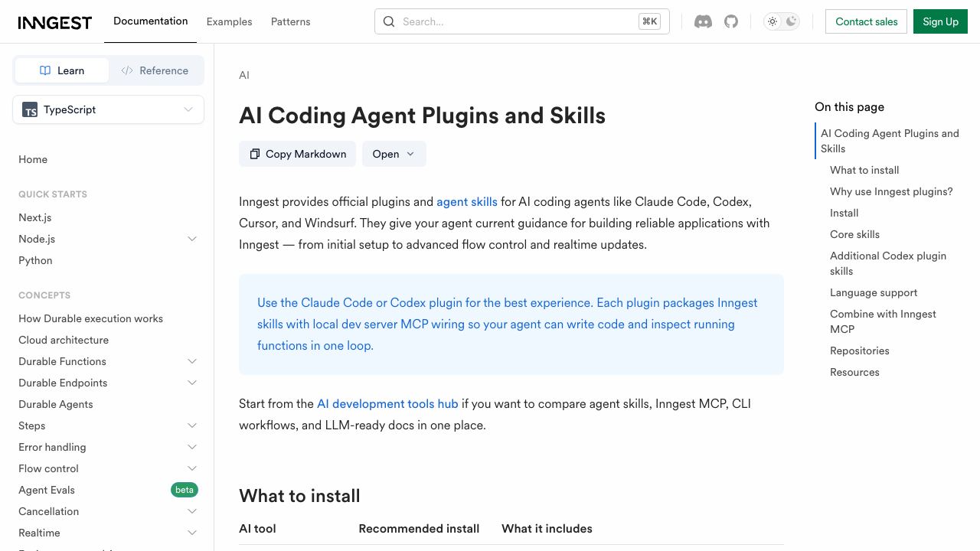The height and width of the screenshot is (551, 980).
Task: Focus the Search input field
Action: click(x=522, y=21)
